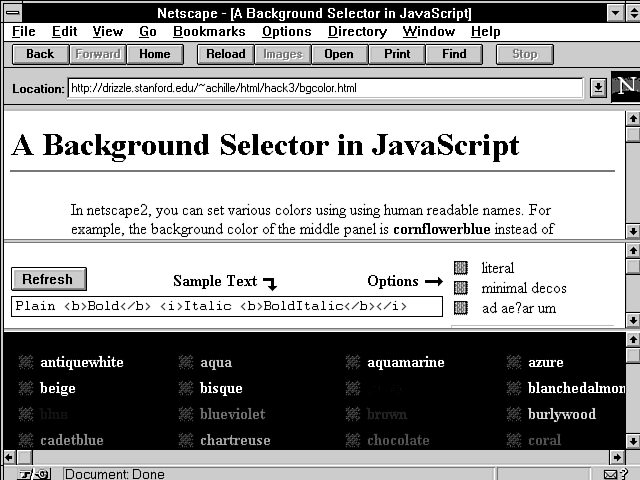
Task: Click the icon next to blueviolet
Action: click(x=185, y=414)
